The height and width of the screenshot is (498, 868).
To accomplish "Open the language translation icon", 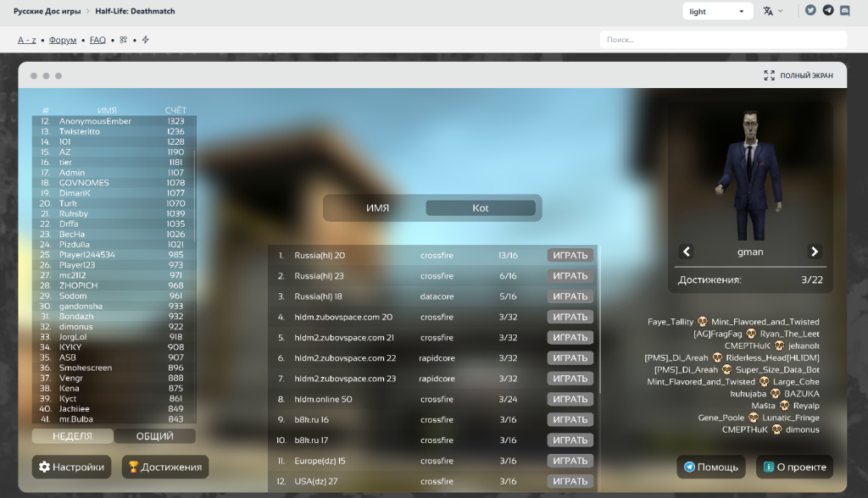I will click(x=768, y=11).
